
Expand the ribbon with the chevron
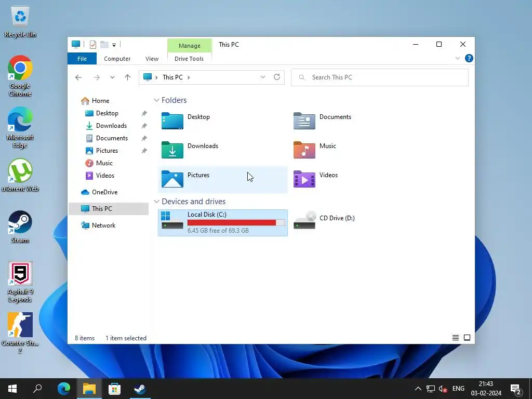(x=457, y=58)
